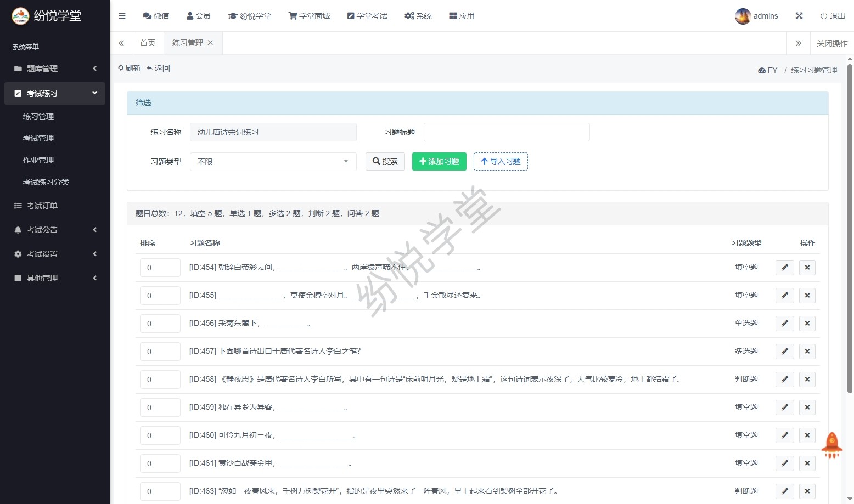854x504 pixels.
Task: Open the 学堂商城 top menu
Action: coord(309,16)
